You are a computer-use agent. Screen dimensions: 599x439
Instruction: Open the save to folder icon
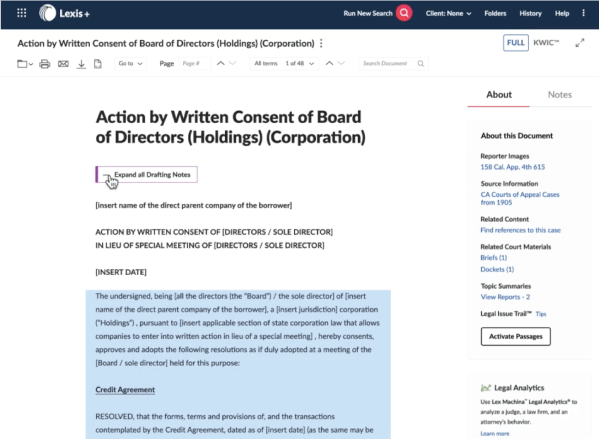[x=22, y=64]
